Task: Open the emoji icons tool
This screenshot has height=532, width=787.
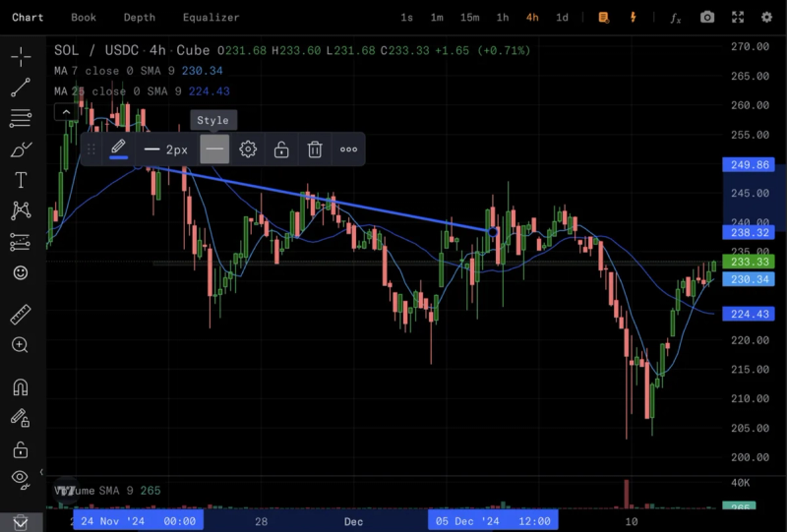Action: 21,272
